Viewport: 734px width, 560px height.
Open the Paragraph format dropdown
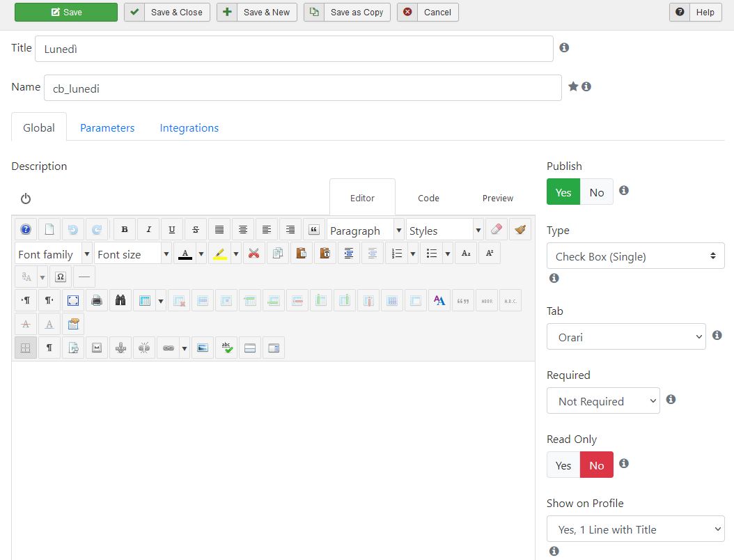pyautogui.click(x=365, y=230)
